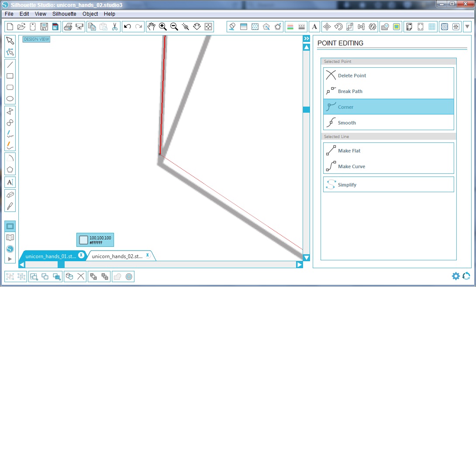The image size is (476, 453).
Task: Select the Ellipse drawing tool
Action: coord(10,99)
